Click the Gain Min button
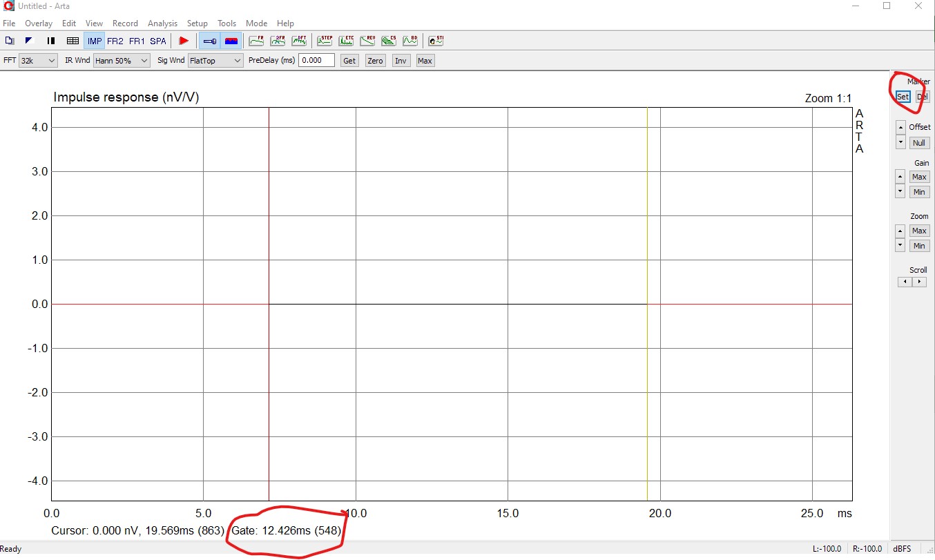This screenshot has width=935, height=560. 919,192
